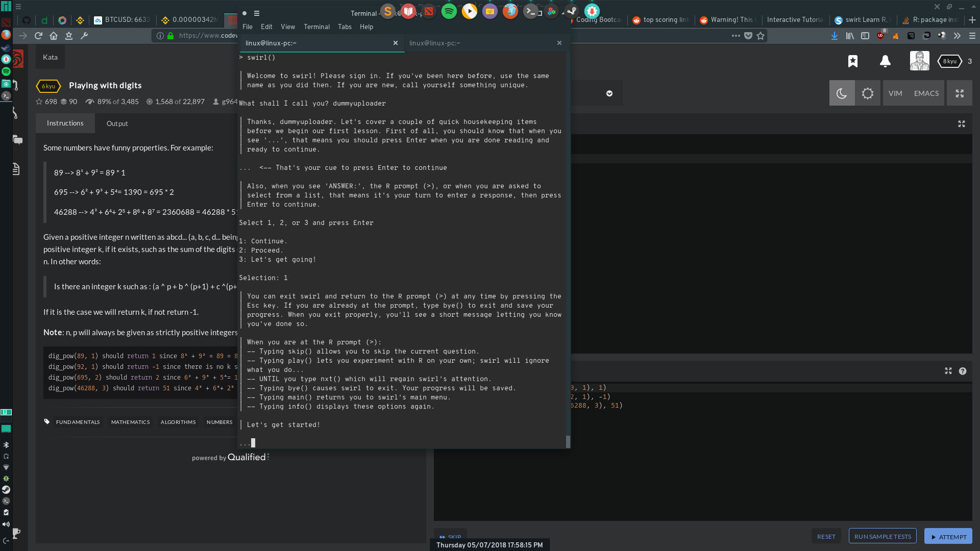Open the fullscreen editor icon
This screenshot has height=551, width=980.
(x=959, y=93)
